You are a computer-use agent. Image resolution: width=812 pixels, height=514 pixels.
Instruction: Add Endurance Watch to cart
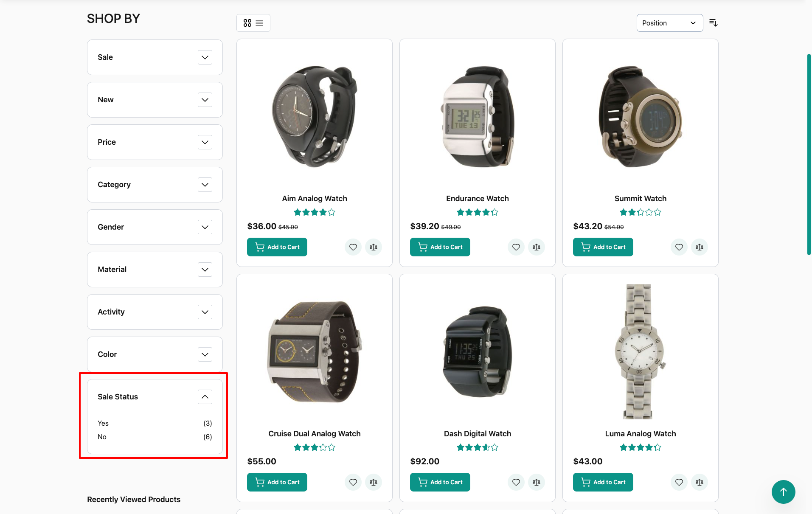tap(440, 247)
